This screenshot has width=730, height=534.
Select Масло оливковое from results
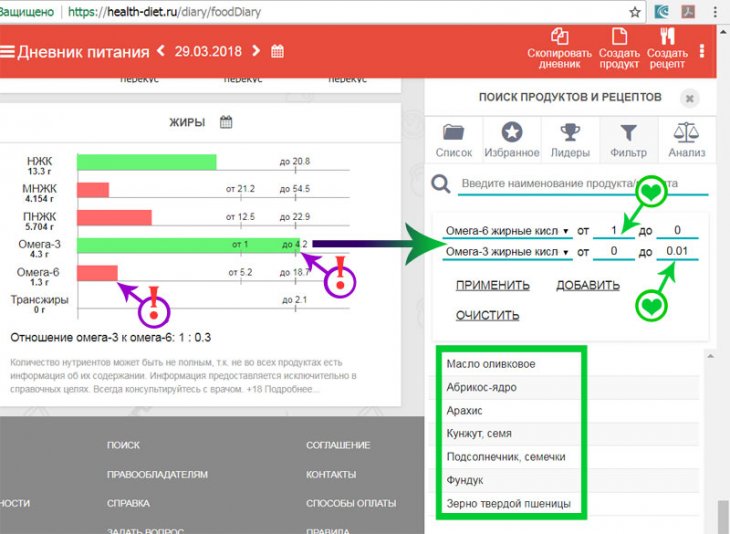pyautogui.click(x=483, y=363)
